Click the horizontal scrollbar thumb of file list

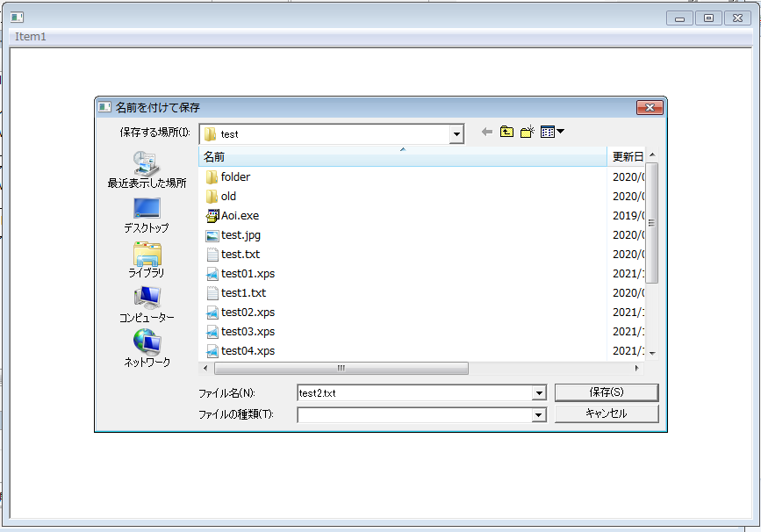[341, 369]
